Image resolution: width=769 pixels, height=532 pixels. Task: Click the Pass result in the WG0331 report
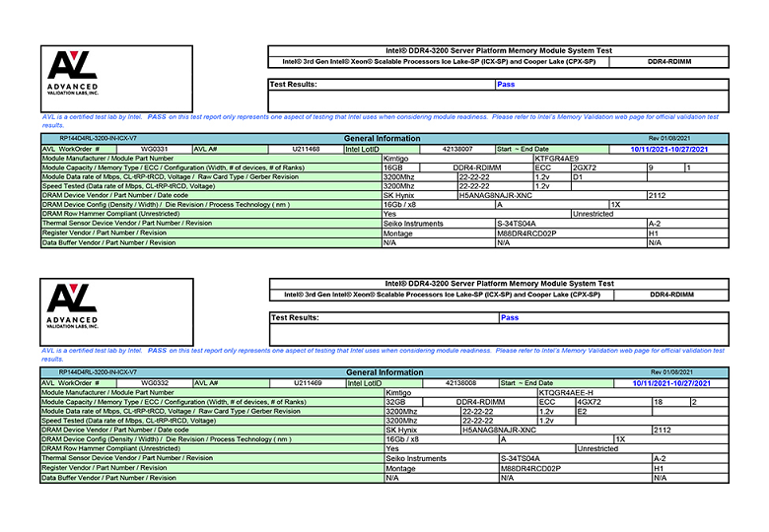click(x=506, y=85)
